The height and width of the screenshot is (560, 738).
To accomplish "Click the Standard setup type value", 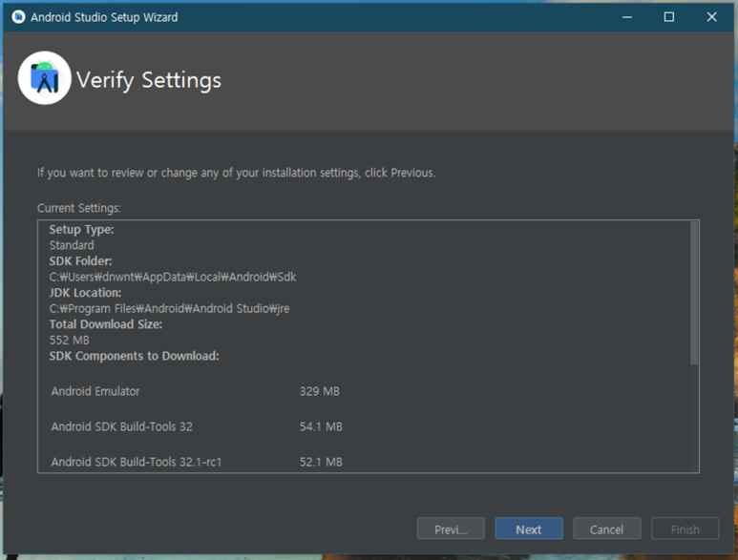I will coord(72,245).
